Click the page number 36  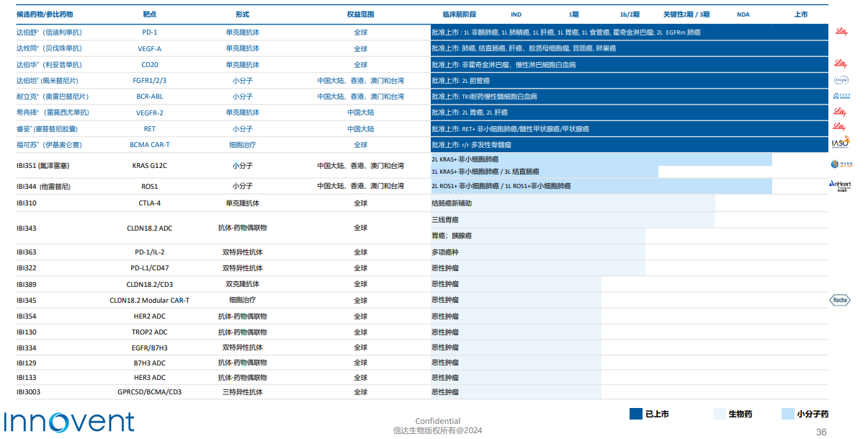tap(820, 432)
